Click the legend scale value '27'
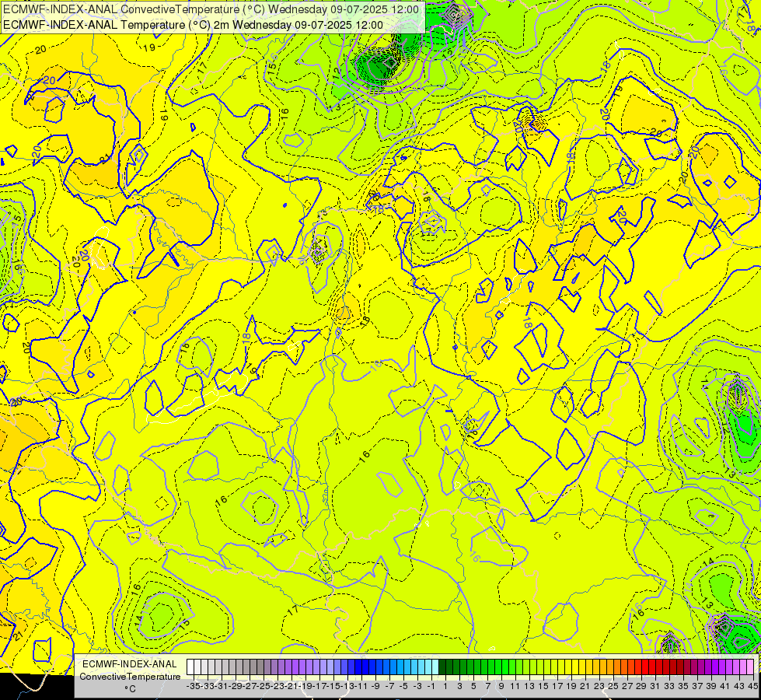The height and width of the screenshot is (700, 761). point(628,686)
